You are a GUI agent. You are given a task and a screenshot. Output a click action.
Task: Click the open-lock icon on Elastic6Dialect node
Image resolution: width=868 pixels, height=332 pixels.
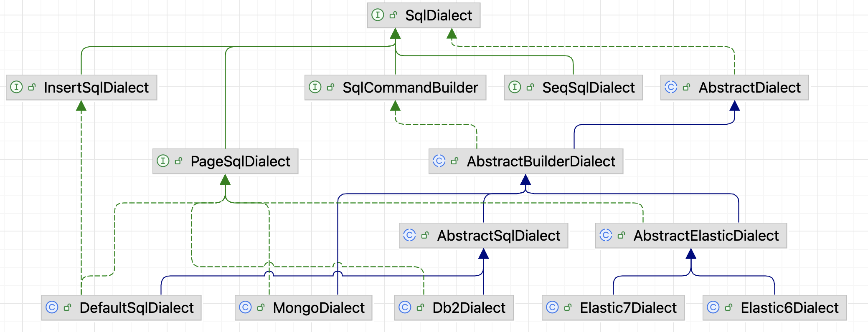pos(729,307)
